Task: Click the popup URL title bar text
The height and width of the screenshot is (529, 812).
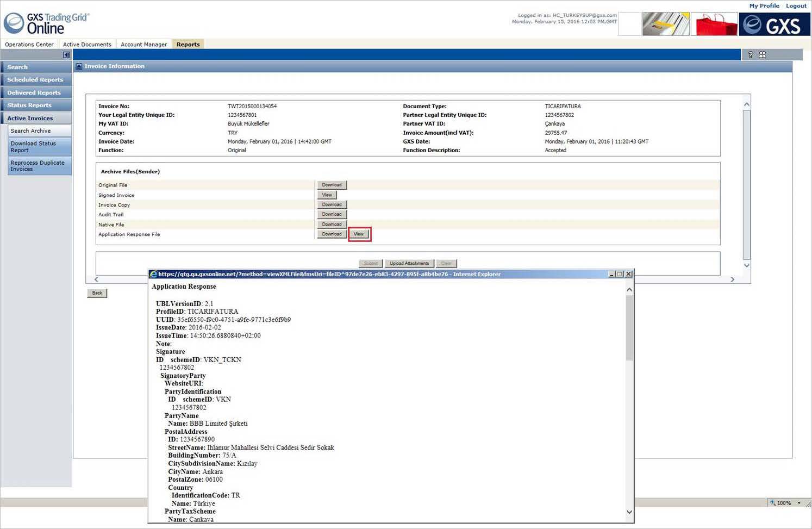Action: click(x=329, y=275)
